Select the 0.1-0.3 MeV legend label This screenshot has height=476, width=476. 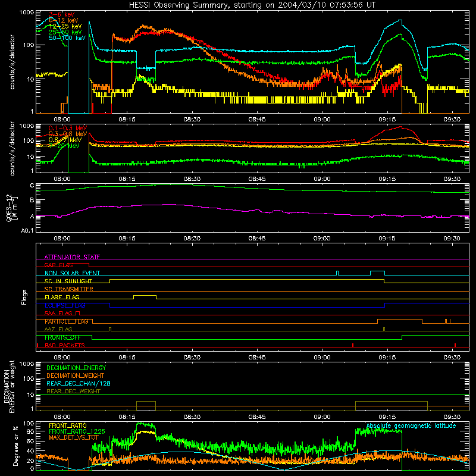point(68,128)
